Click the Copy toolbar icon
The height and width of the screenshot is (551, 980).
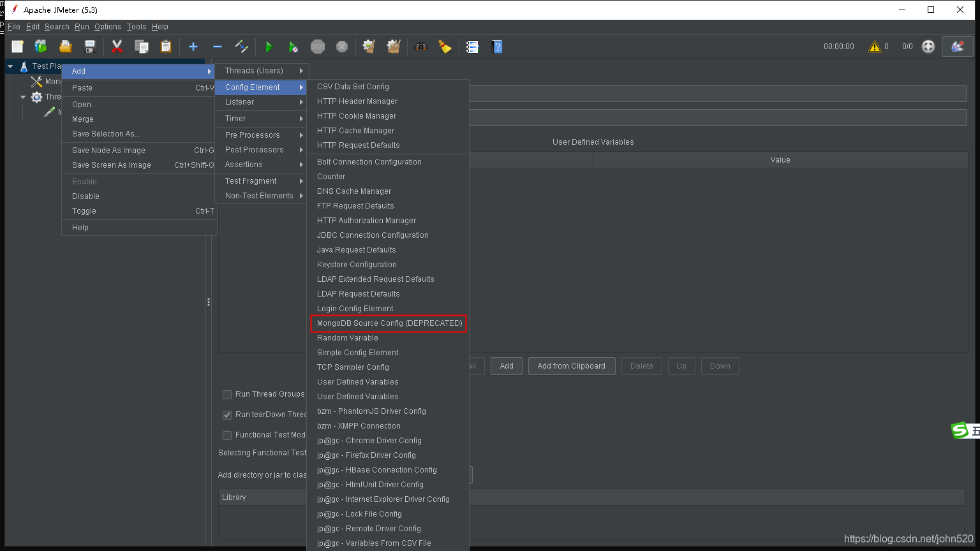click(142, 47)
